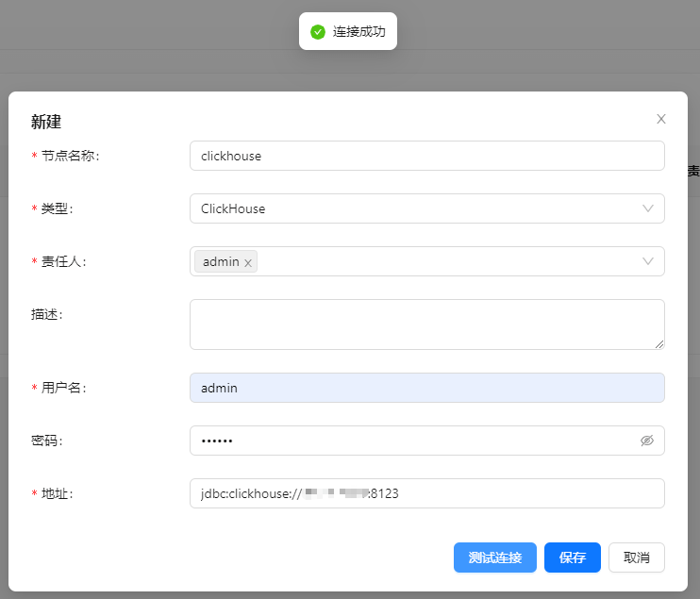The height and width of the screenshot is (599, 700).
Task: Open the ClickHouse type selector
Action: (415, 208)
